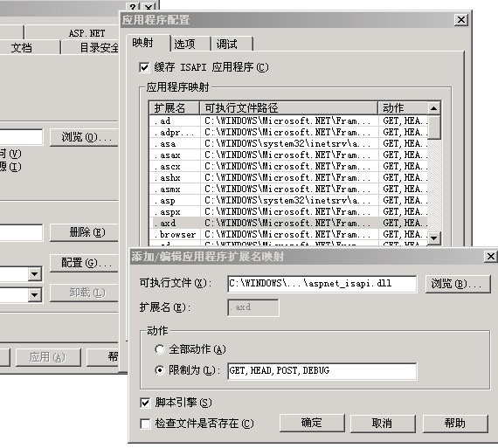The image size is (498, 448).
Task: Select the 全部动作 radio button
Action: [x=159, y=349]
